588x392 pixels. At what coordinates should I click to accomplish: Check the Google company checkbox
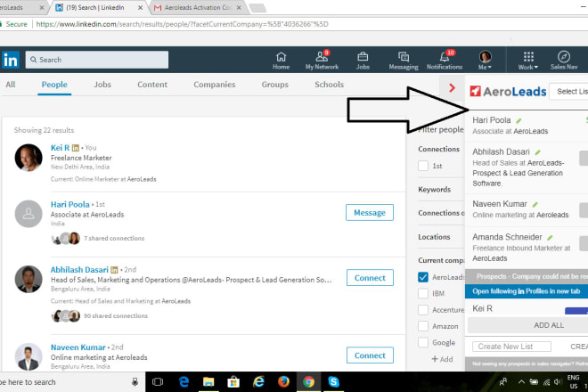(x=423, y=342)
